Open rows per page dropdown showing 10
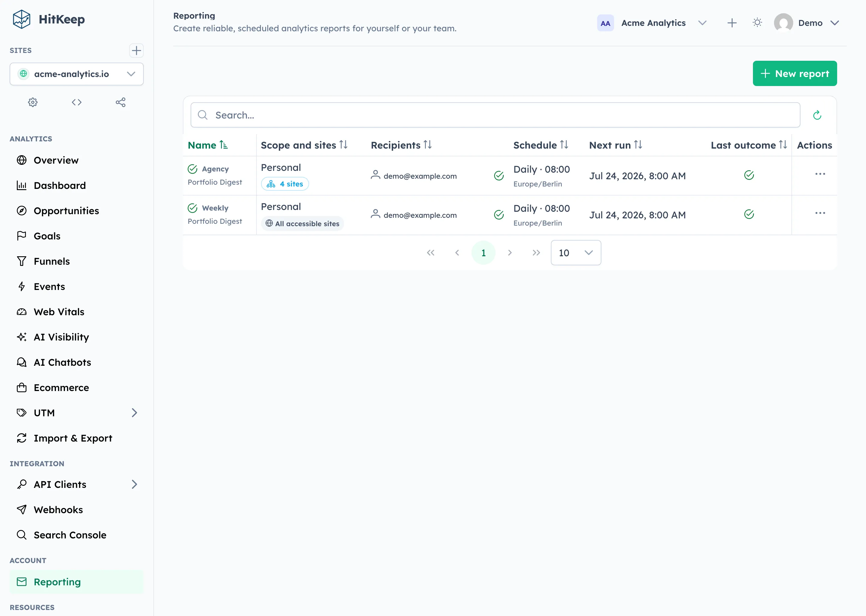This screenshot has width=866, height=616. (576, 253)
